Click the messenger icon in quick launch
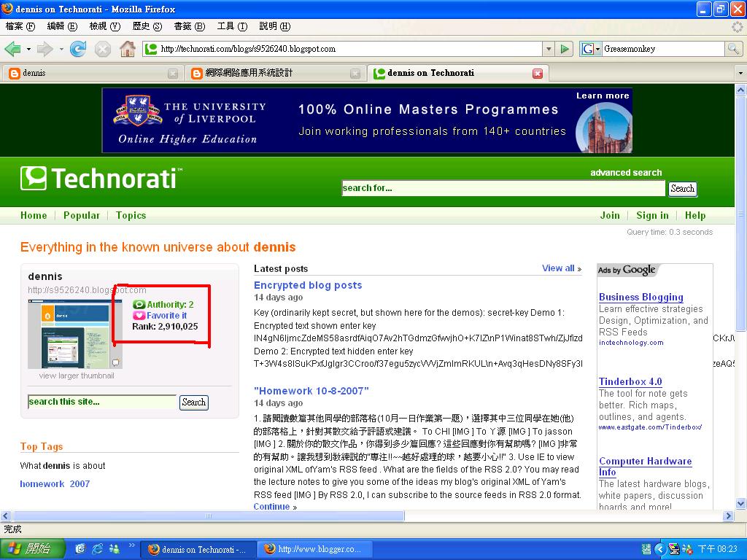The height and width of the screenshot is (560, 747). [115, 549]
